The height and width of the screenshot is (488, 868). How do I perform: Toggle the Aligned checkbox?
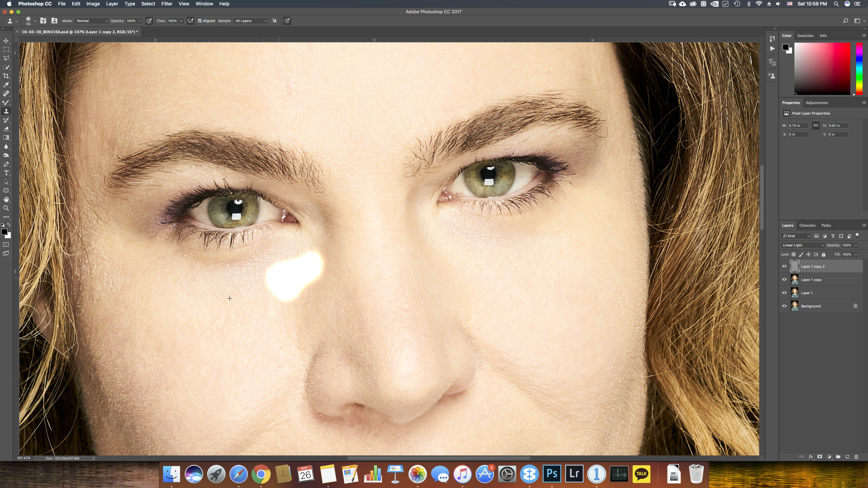(200, 21)
